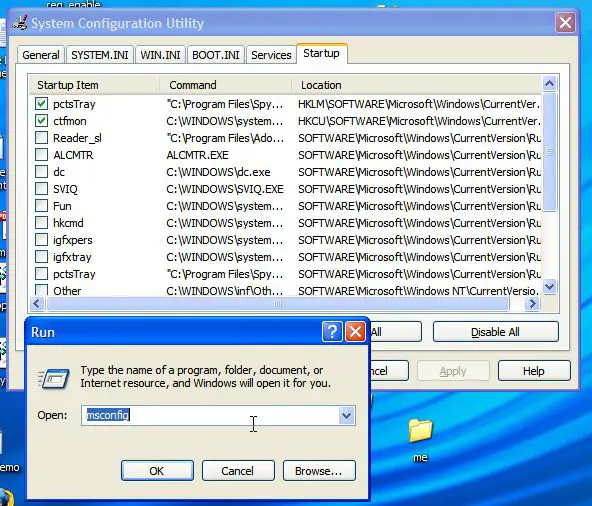Viewport: 592px width, 506px height.
Task: Click the Run program icon beside the description
Action: [x=54, y=378]
